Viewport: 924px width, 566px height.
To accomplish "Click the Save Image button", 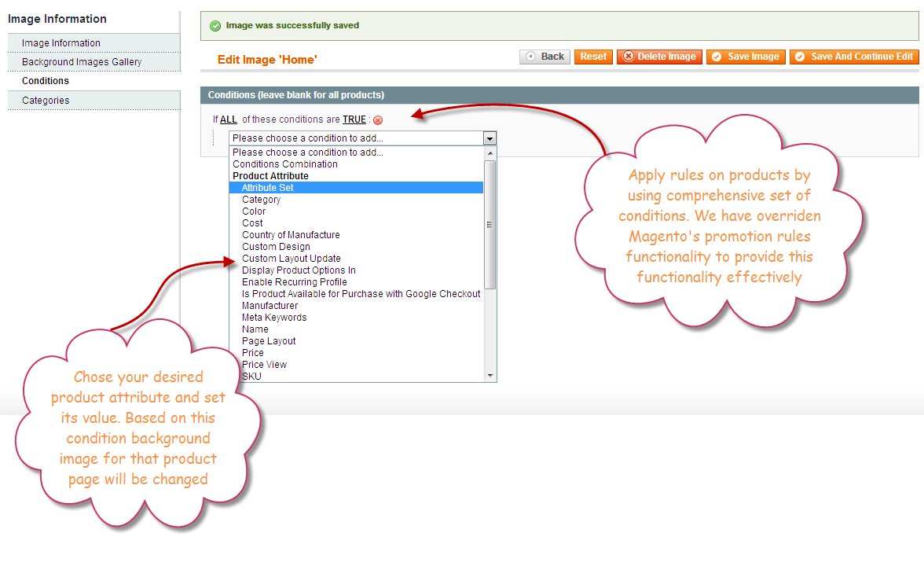I will click(746, 57).
